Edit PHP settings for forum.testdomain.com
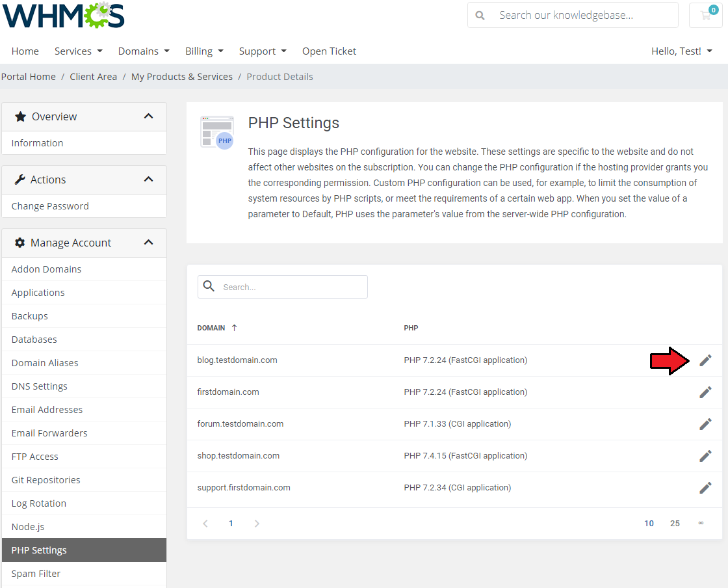Viewport: 728px width, 588px height. 705,424
